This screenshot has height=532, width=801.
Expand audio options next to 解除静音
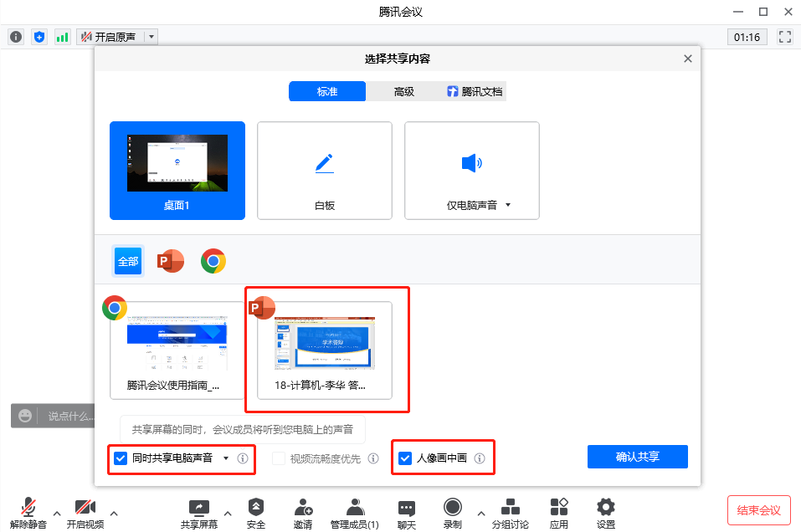pos(57,514)
